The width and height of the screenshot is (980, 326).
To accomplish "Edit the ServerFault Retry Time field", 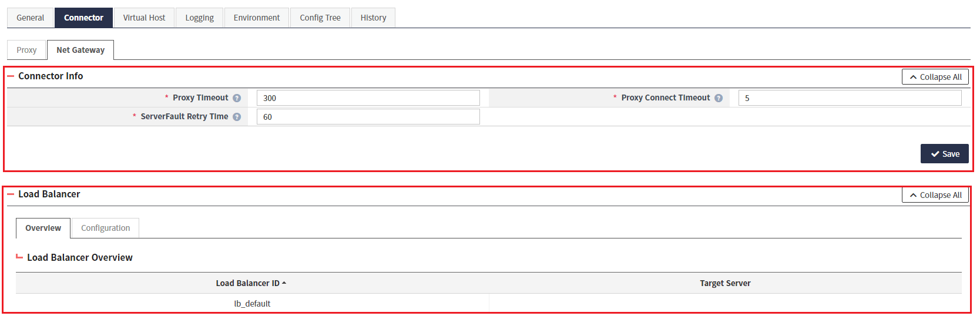I will 368,117.
